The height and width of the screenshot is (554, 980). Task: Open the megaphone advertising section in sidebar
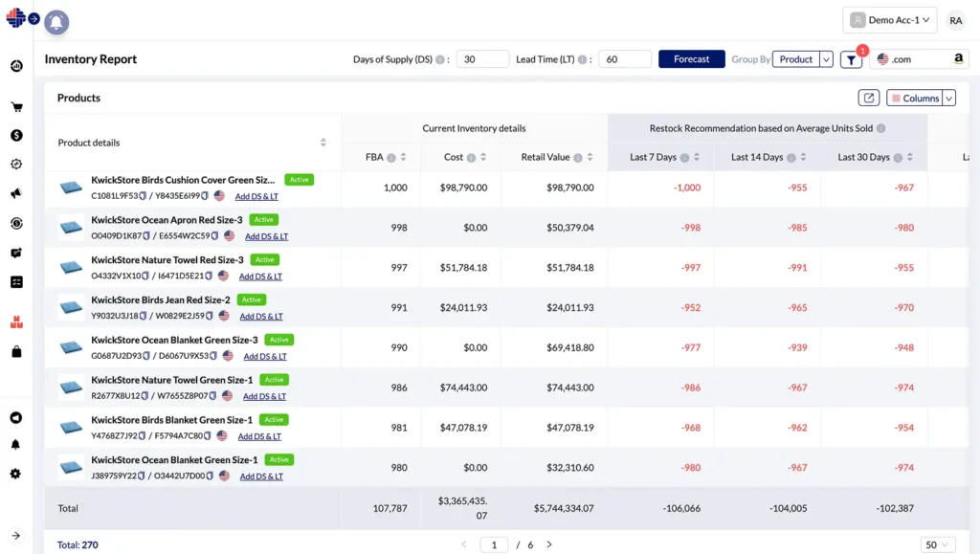click(17, 193)
